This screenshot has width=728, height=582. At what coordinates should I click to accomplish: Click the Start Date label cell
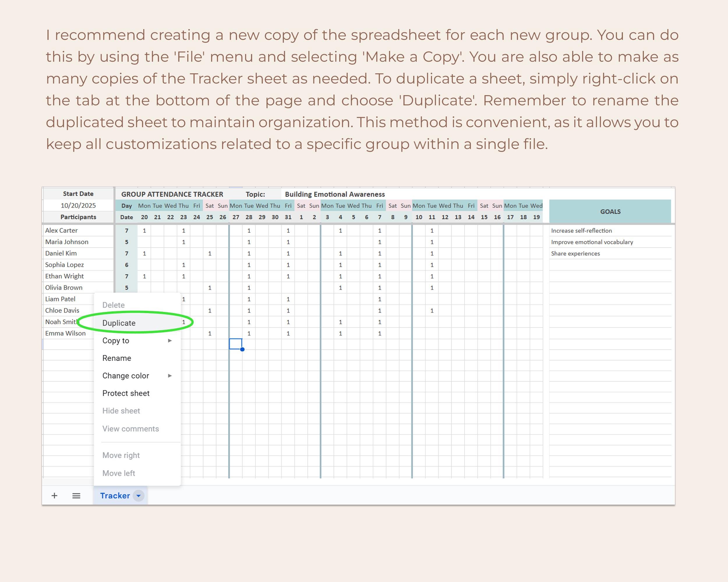[78, 194]
